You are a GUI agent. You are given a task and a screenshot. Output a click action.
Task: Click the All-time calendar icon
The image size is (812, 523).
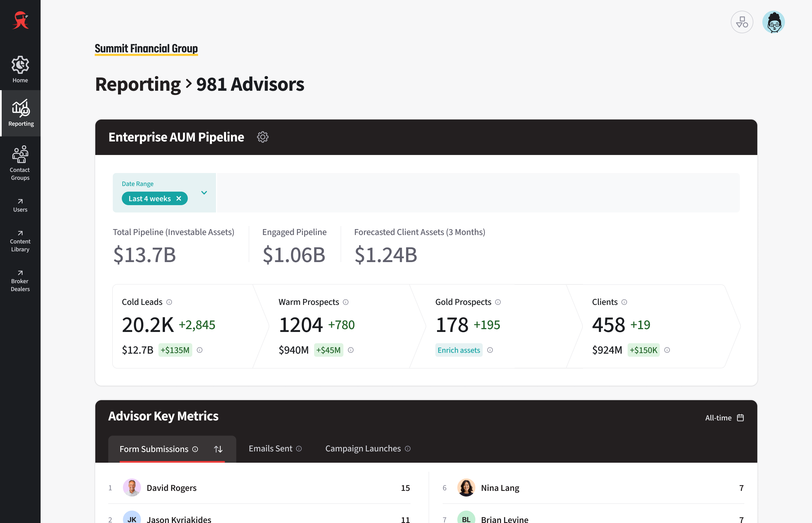740,418
